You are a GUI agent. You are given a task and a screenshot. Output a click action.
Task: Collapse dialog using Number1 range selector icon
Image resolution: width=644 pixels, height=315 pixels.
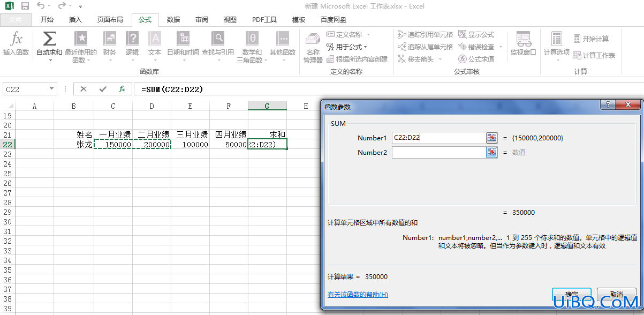click(492, 138)
